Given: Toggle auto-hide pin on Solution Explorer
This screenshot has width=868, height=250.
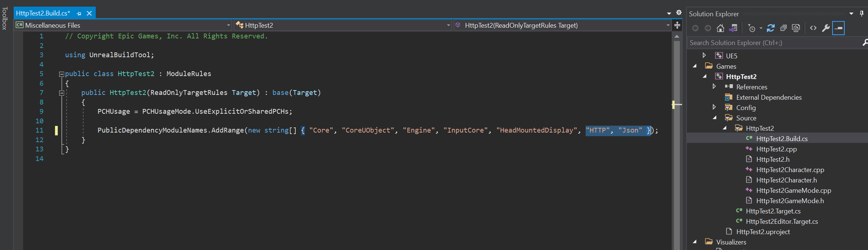Looking at the screenshot, I should point(862,14).
